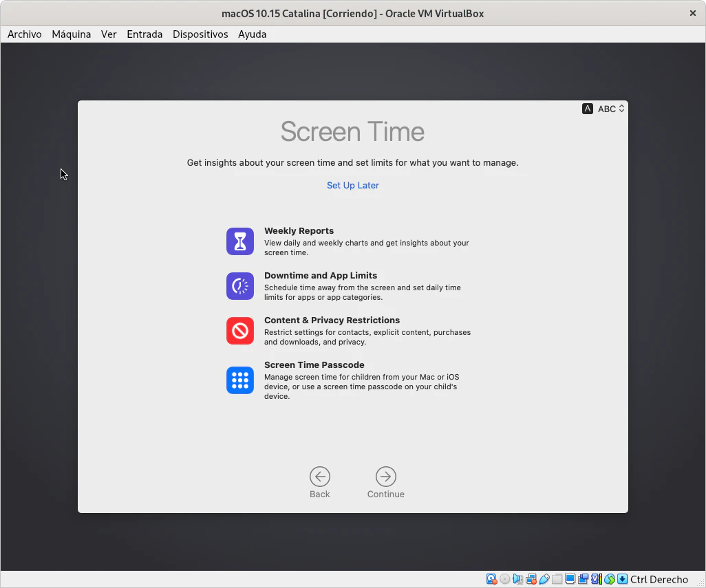The image size is (706, 588).
Task: Open the Máquina menu
Action: [72, 34]
